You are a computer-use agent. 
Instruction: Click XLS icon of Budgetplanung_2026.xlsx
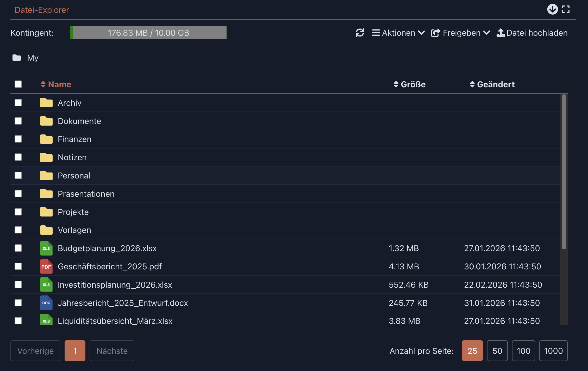46,248
